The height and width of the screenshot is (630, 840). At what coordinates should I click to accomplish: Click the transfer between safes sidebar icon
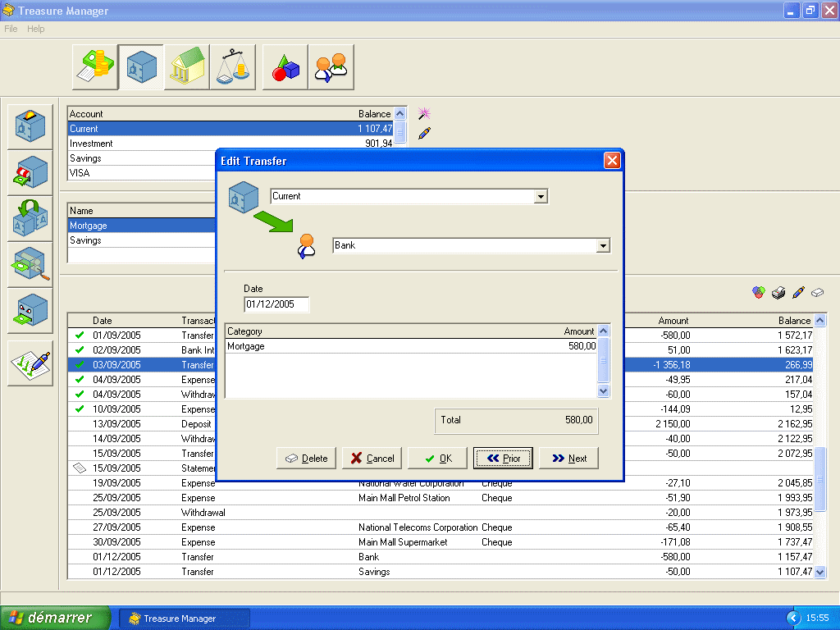tap(30, 218)
